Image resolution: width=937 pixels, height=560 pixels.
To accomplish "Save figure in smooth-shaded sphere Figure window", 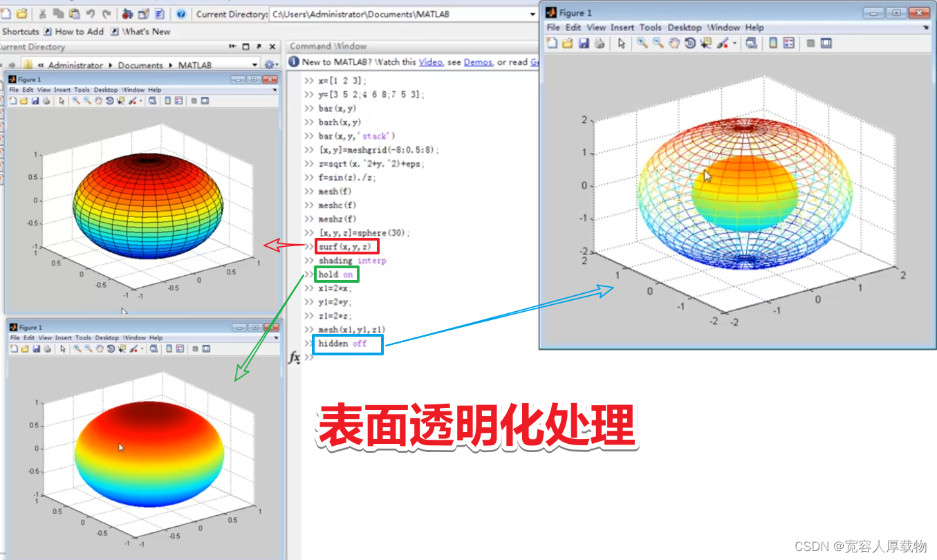I will (36, 349).
